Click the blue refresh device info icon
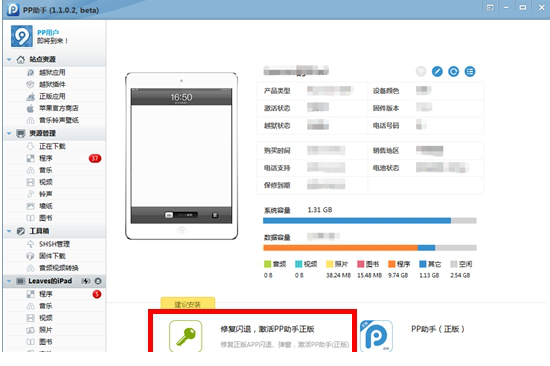The width and height of the screenshot is (550, 366). [454, 72]
